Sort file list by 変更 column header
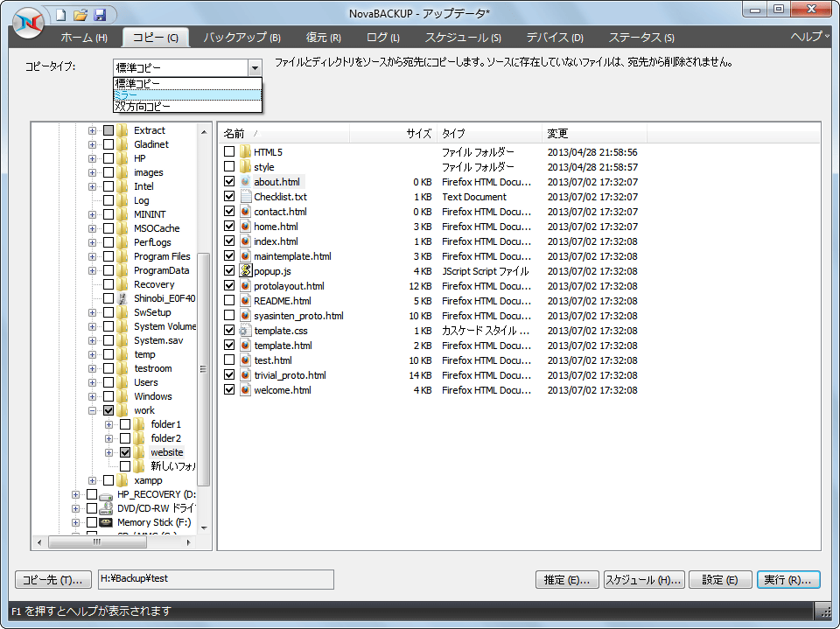The image size is (840, 629). pyautogui.click(x=595, y=133)
